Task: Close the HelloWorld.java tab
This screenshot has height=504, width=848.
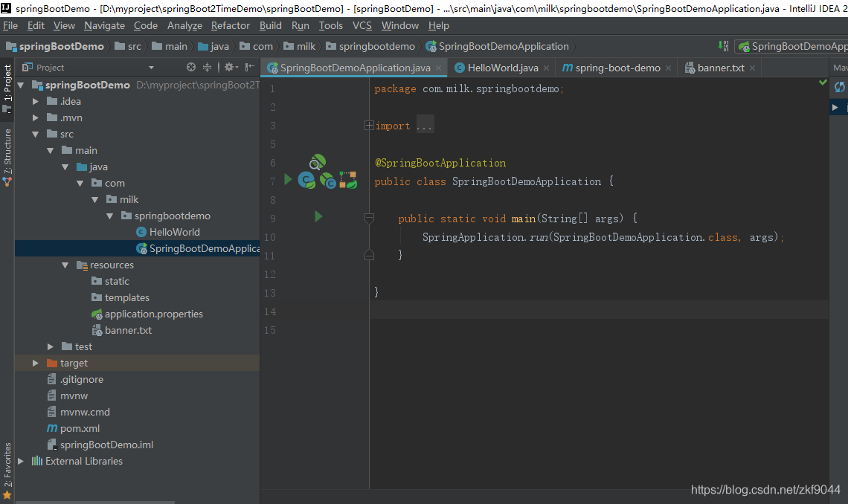Action: pyautogui.click(x=546, y=68)
